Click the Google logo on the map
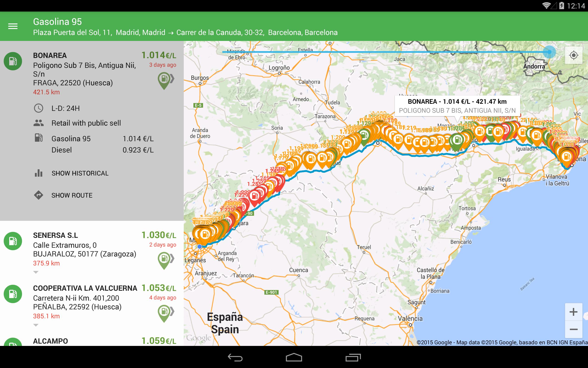The width and height of the screenshot is (588, 368). [x=198, y=338]
